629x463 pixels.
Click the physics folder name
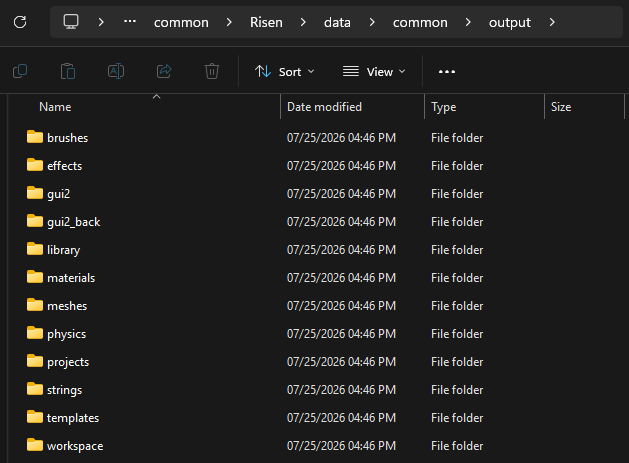point(67,334)
